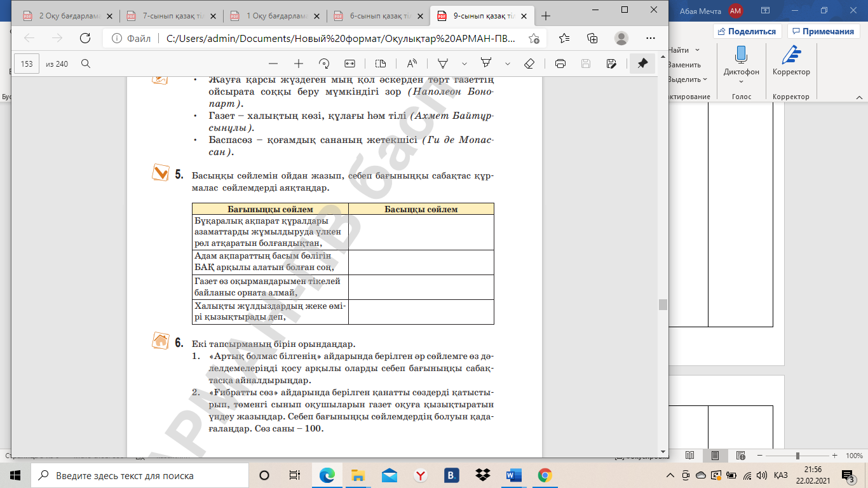Open Edge collections
The image size is (868, 488).
click(x=592, y=38)
